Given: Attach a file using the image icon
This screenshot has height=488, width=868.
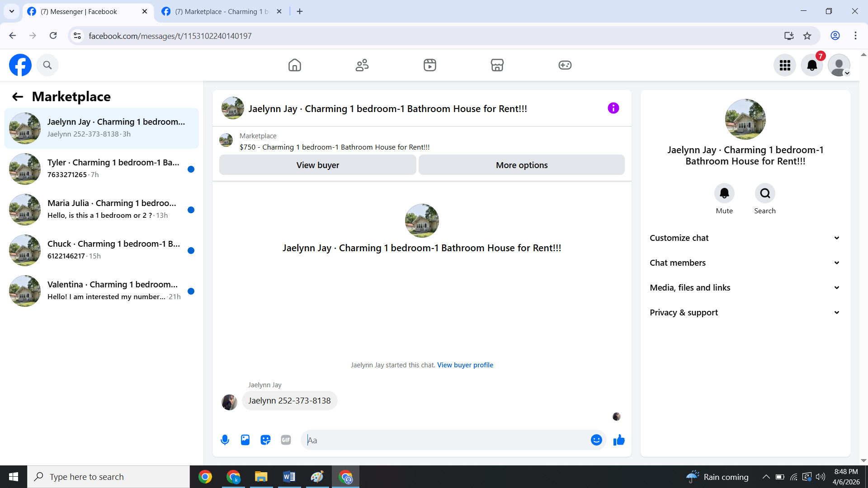Looking at the screenshot, I should (x=245, y=440).
